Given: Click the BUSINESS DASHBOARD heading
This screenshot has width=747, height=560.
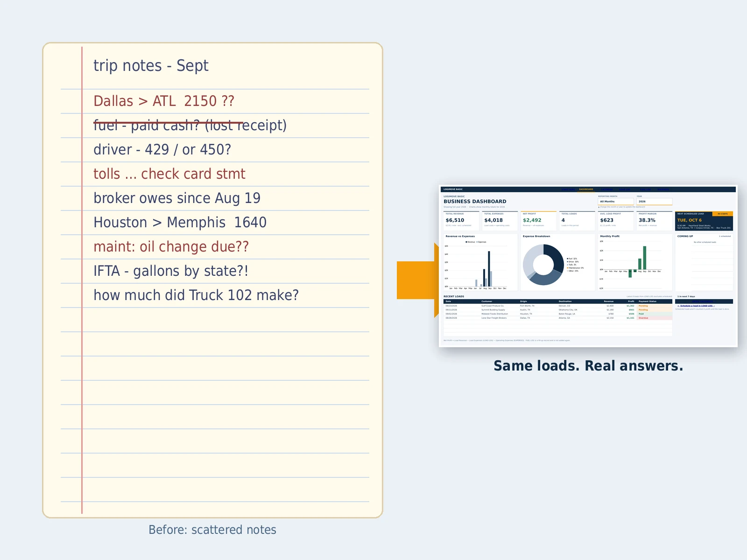Looking at the screenshot, I should click(x=475, y=202).
